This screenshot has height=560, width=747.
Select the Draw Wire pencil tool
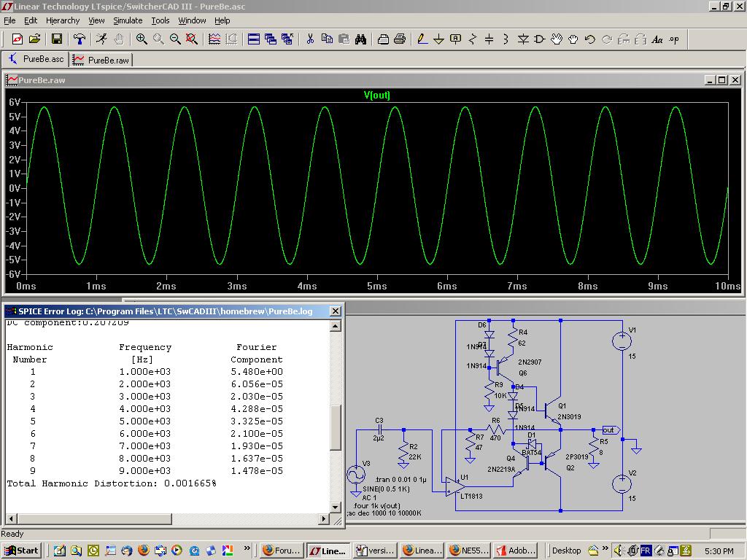tap(422, 39)
